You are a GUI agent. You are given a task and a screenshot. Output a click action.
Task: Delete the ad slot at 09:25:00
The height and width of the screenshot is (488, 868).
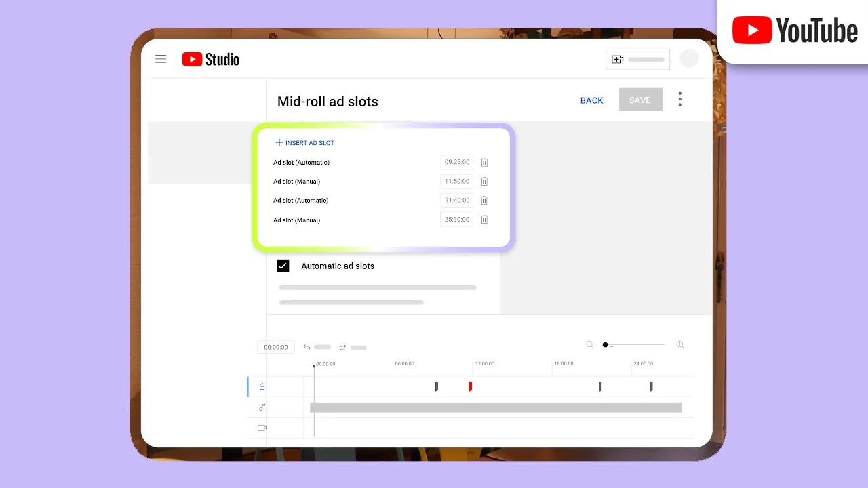pos(484,163)
